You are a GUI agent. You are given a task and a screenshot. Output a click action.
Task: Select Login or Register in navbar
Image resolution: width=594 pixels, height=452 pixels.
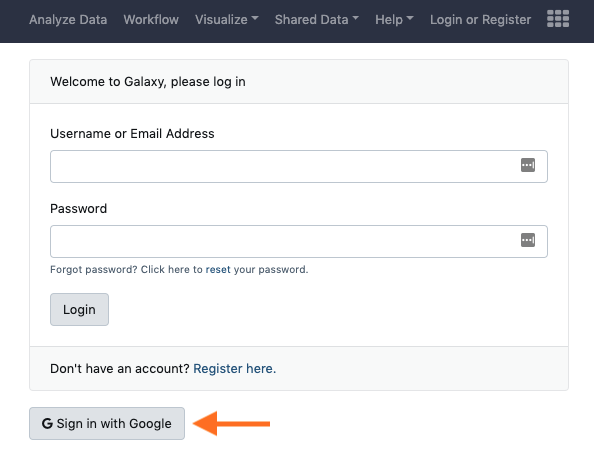(x=480, y=19)
